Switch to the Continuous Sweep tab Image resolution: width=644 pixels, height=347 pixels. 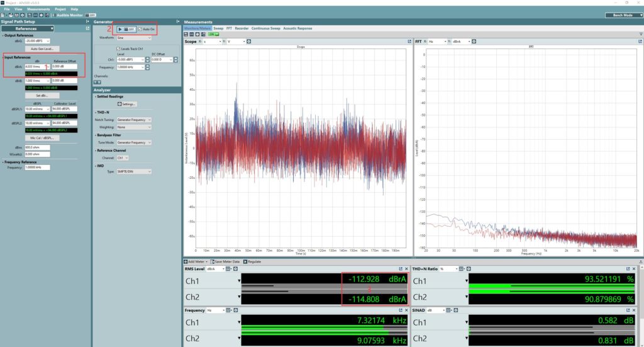[x=265, y=28]
